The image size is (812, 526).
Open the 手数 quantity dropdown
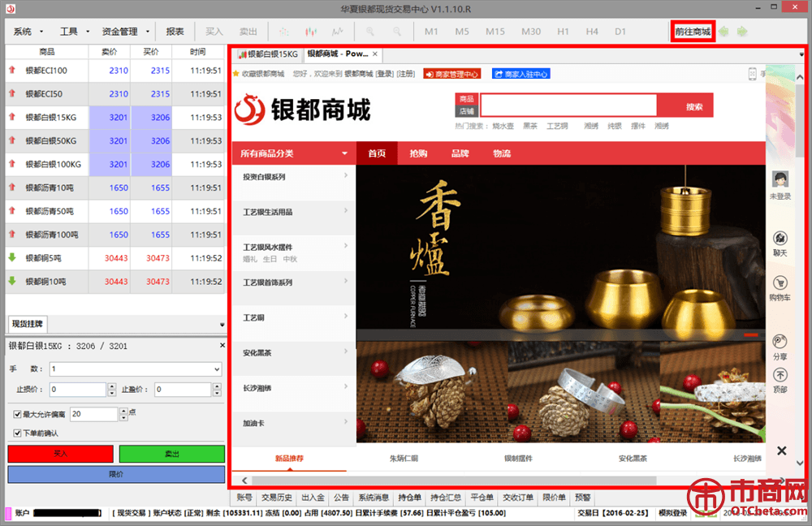coord(215,369)
